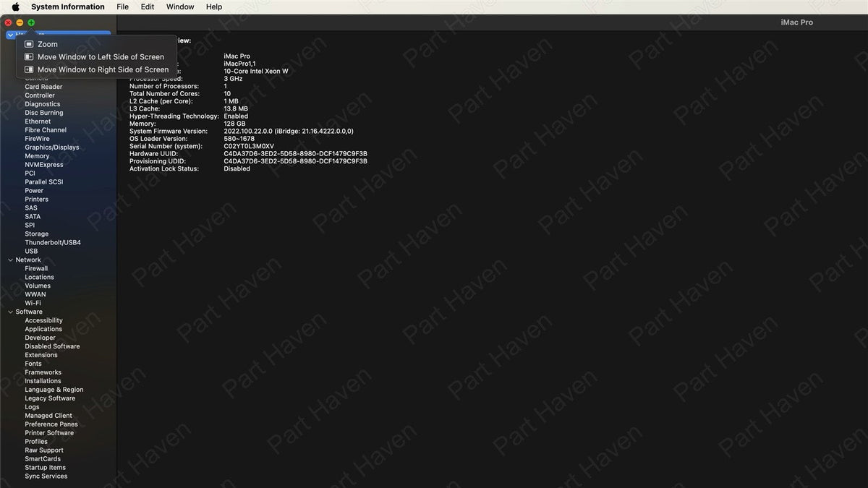This screenshot has height=488, width=868.
Task: Open the Help menu
Action: (x=214, y=7)
